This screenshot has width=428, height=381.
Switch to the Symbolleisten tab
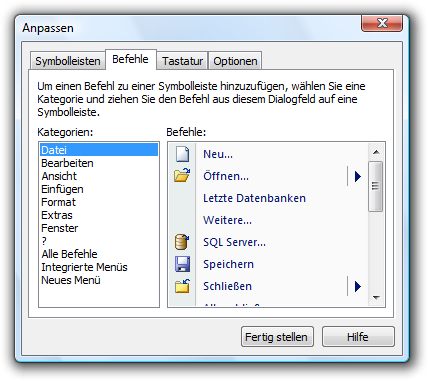tap(68, 61)
